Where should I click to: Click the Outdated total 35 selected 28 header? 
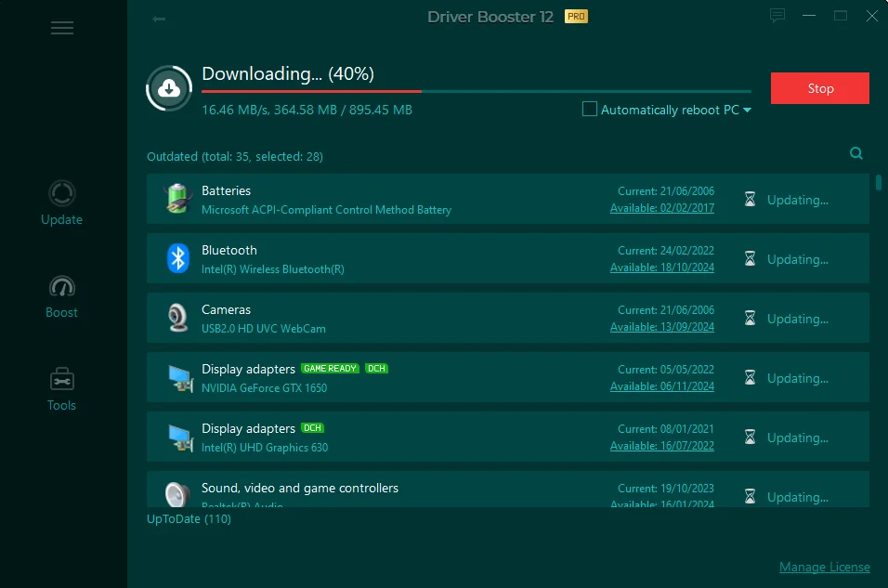(234, 156)
